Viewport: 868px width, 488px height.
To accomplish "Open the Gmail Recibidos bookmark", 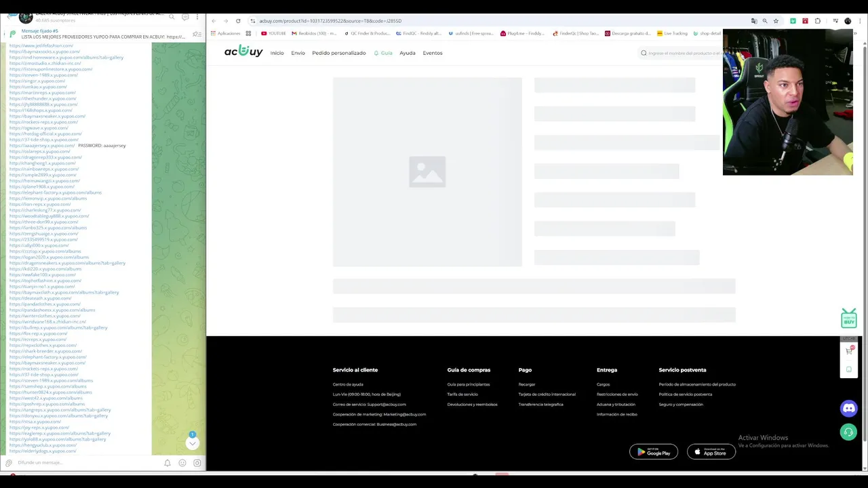I will 314,33.
